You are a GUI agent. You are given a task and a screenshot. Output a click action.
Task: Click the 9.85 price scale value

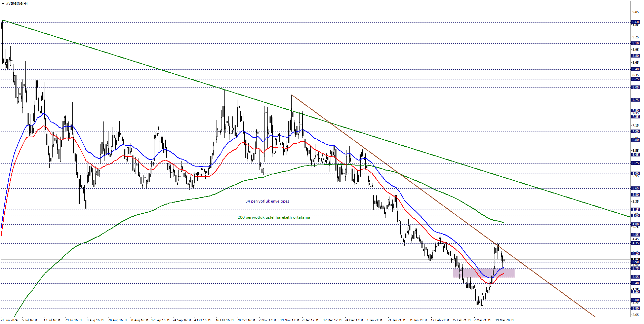click(636, 12)
